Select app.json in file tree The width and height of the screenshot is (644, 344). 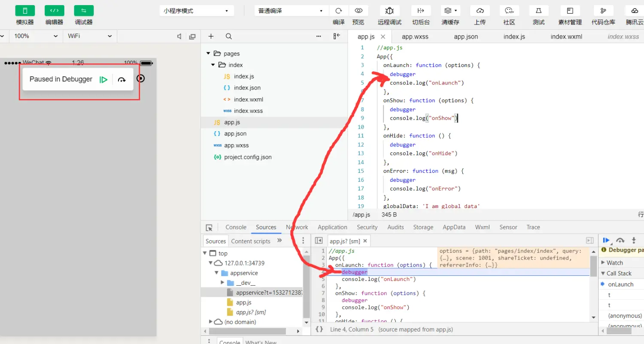pyautogui.click(x=235, y=133)
